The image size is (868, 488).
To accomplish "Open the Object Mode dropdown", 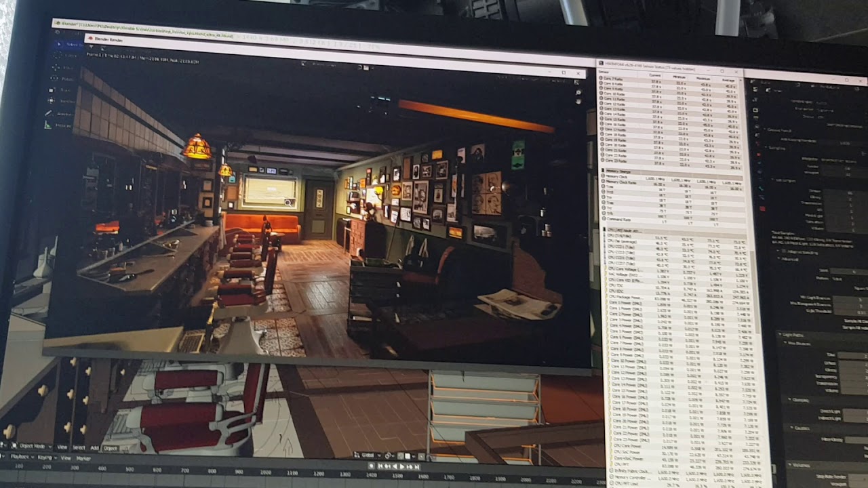I will pyautogui.click(x=31, y=447).
